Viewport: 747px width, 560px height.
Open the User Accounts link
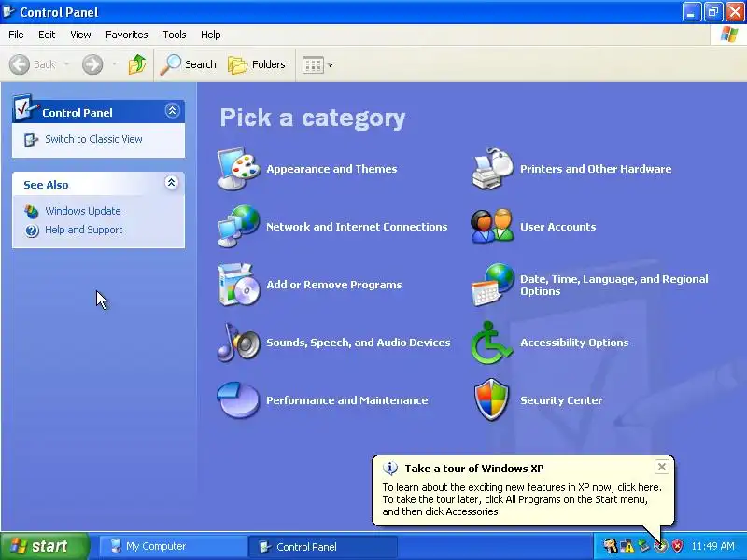(x=557, y=227)
